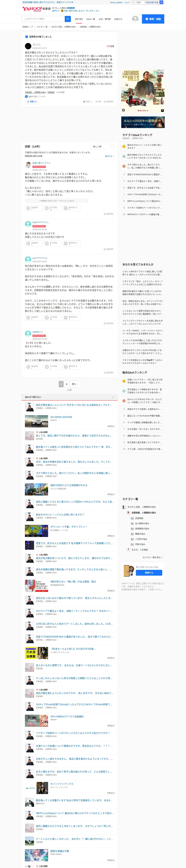This screenshot has height=868, width=186.
Task: Expand the あわせて知りたい section chevron
Action: click(x=113, y=397)
